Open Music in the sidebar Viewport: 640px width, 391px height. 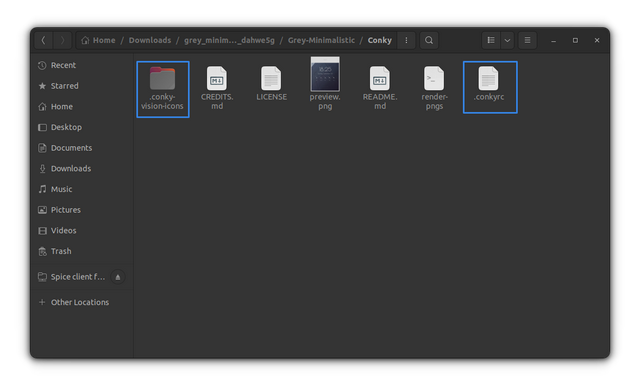tap(82, 189)
